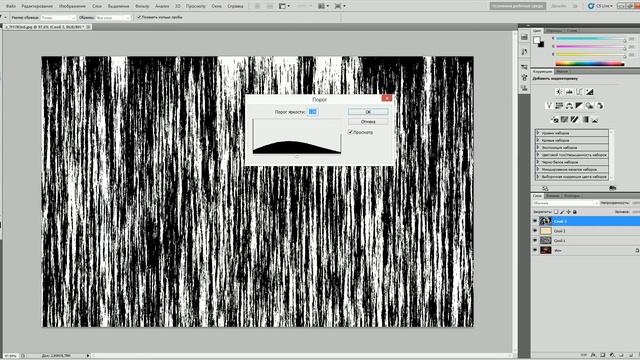Click the add layer mask icon
This screenshot has height=360, width=640.
(x=603, y=355)
